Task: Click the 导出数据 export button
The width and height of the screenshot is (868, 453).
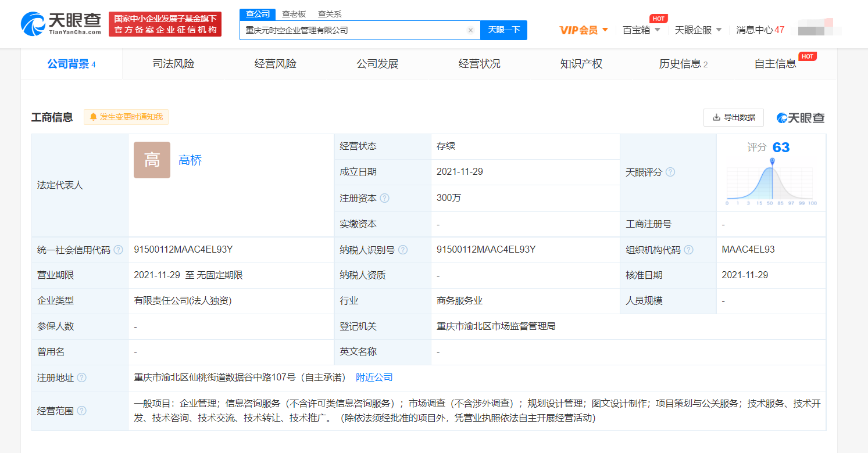Action: (x=733, y=117)
